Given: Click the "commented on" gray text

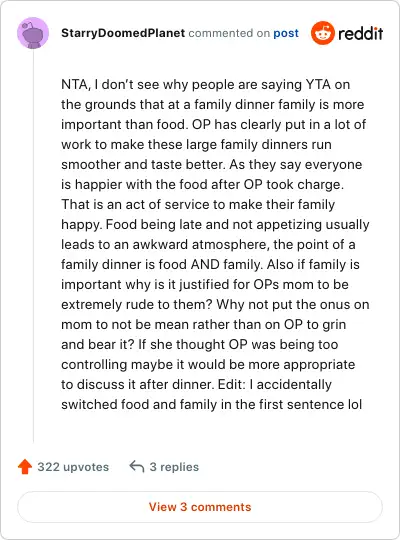Looking at the screenshot, I should coord(229,33).
